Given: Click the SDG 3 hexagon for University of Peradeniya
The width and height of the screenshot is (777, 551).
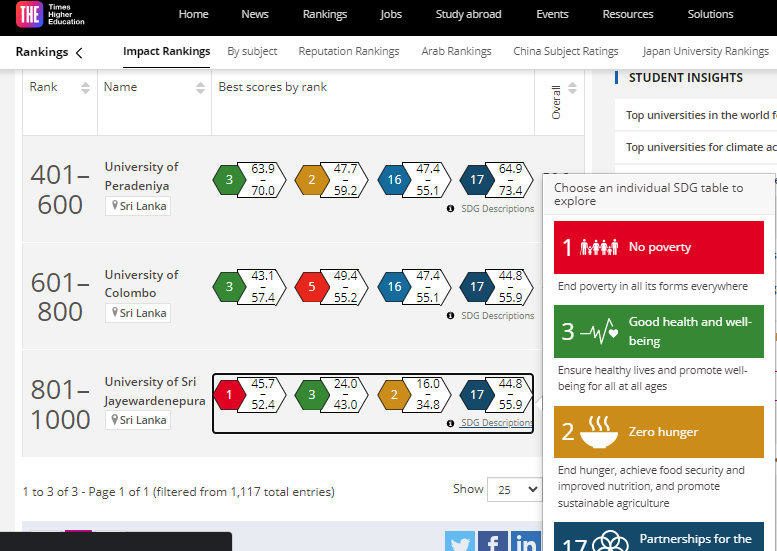Looking at the screenshot, I should [x=229, y=179].
